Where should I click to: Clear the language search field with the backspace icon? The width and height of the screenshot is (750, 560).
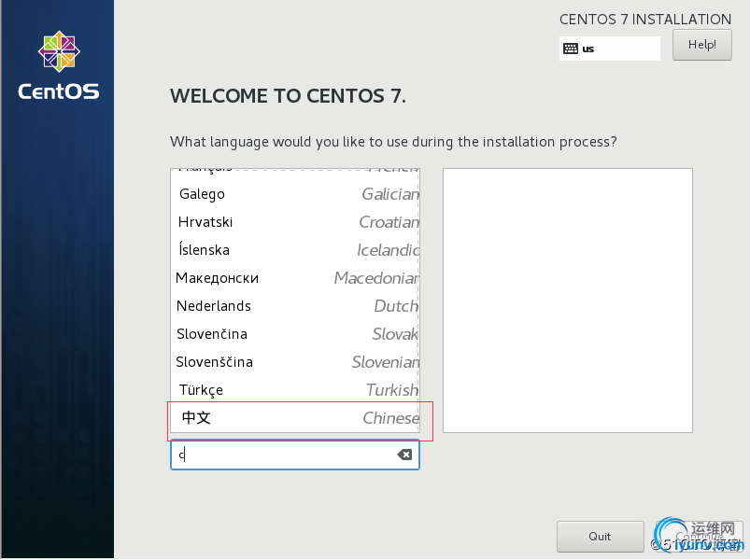(404, 455)
